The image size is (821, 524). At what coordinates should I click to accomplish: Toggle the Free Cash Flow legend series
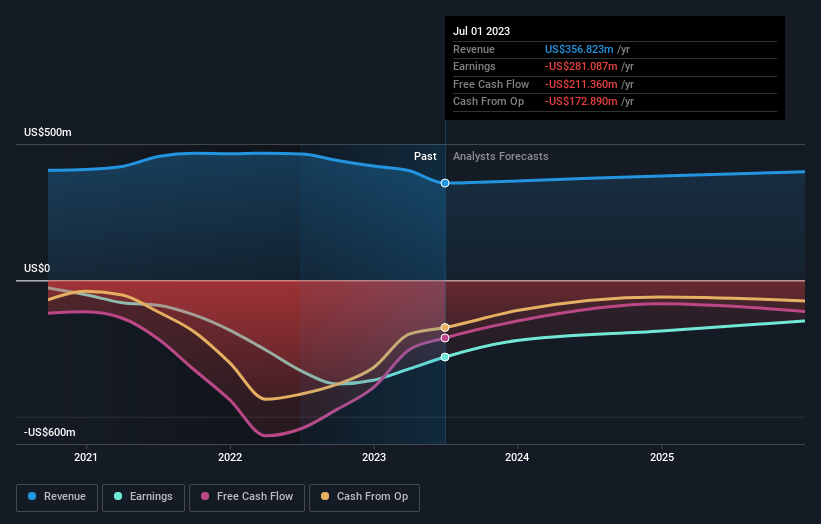pos(247,497)
